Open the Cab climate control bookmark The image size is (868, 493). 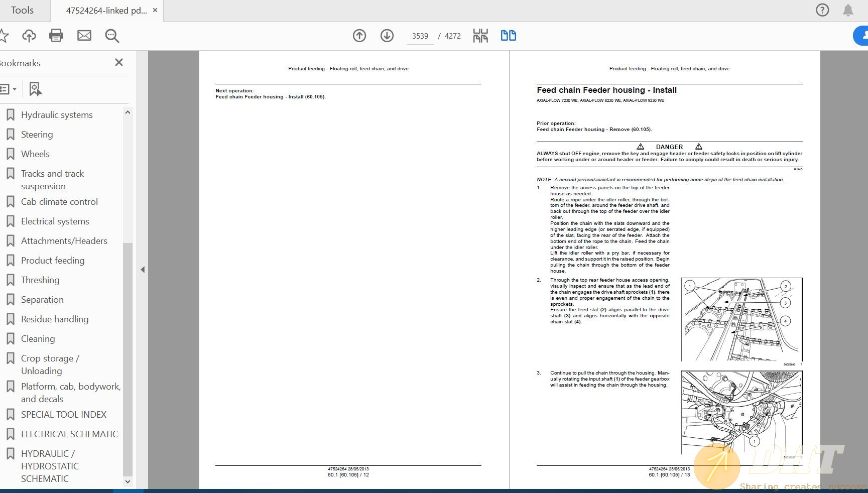point(59,202)
